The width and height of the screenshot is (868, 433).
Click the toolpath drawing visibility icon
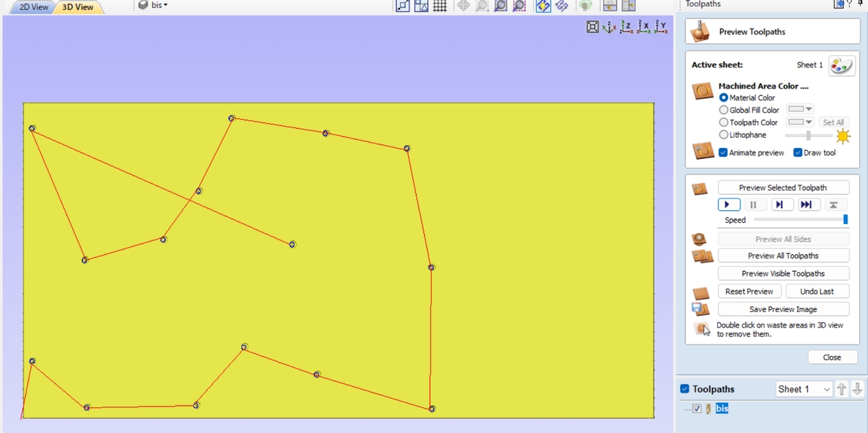click(542, 6)
